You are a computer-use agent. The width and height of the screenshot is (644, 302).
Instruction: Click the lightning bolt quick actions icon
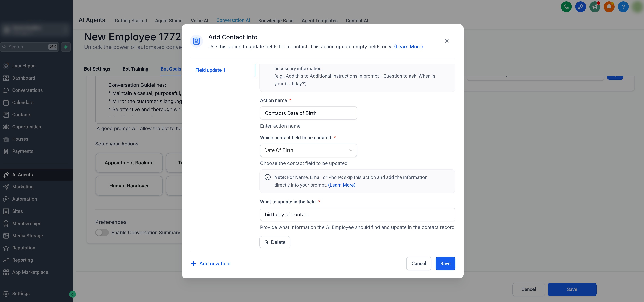65,47
